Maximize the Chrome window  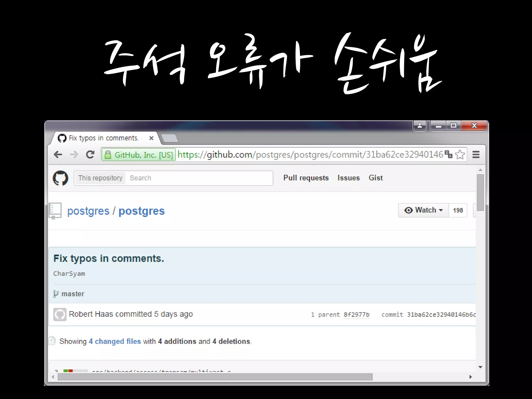(454, 126)
